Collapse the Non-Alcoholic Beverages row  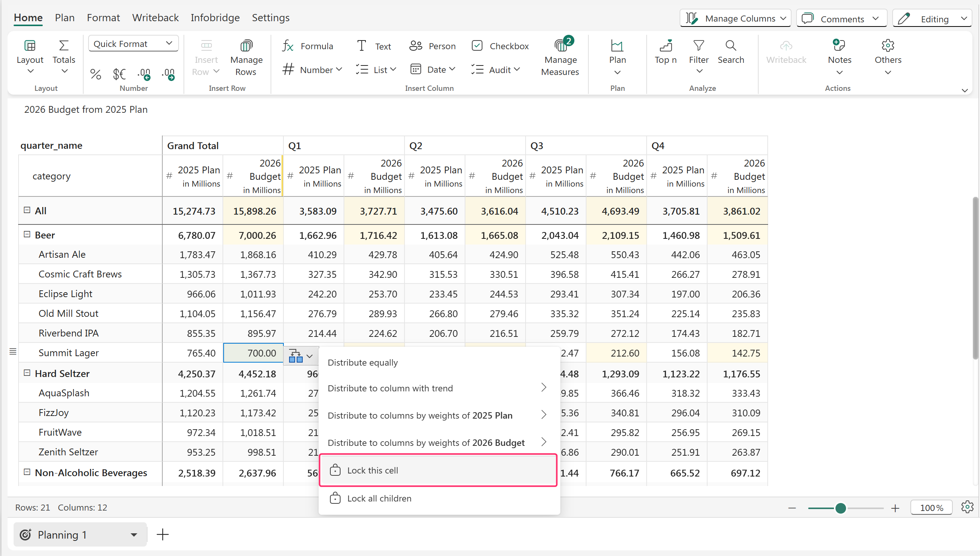pos(27,472)
